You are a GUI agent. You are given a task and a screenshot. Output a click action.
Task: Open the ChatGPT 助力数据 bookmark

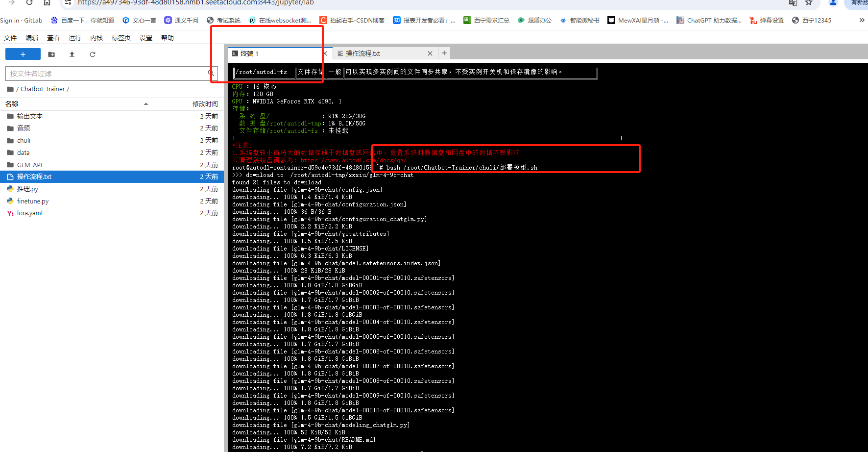tap(709, 20)
